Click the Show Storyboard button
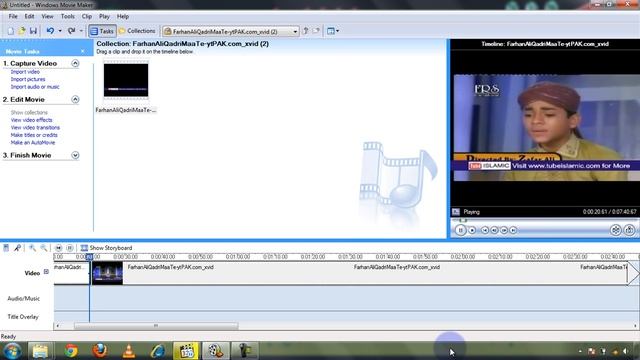 tap(107, 248)
